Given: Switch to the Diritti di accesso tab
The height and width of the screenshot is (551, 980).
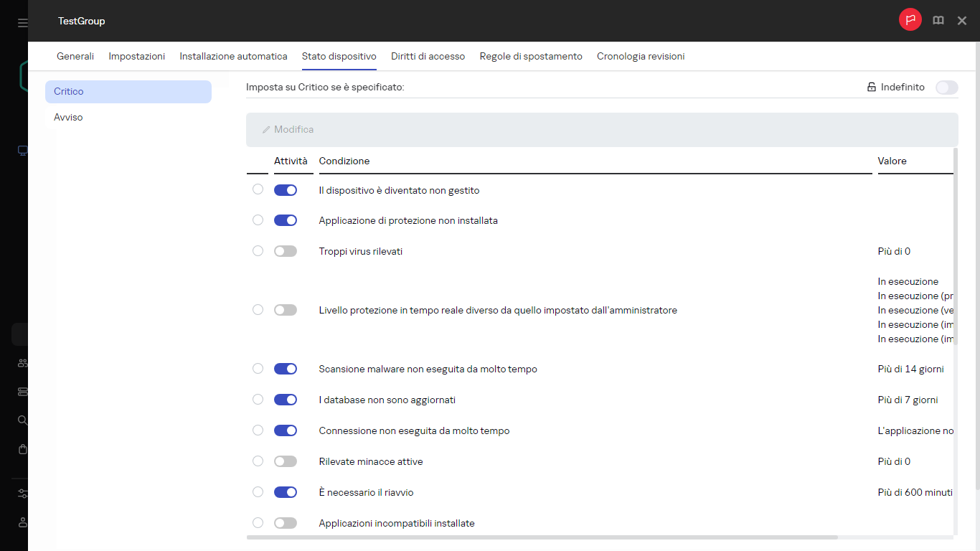Looking at the screenshot, I should pyautogui.click(x=428, y=55).
